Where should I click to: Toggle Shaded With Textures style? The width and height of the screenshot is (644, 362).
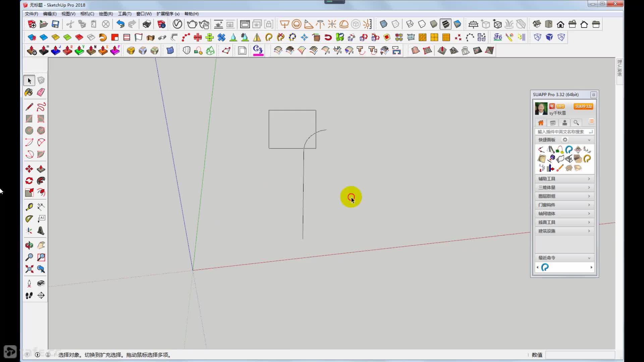445,24
